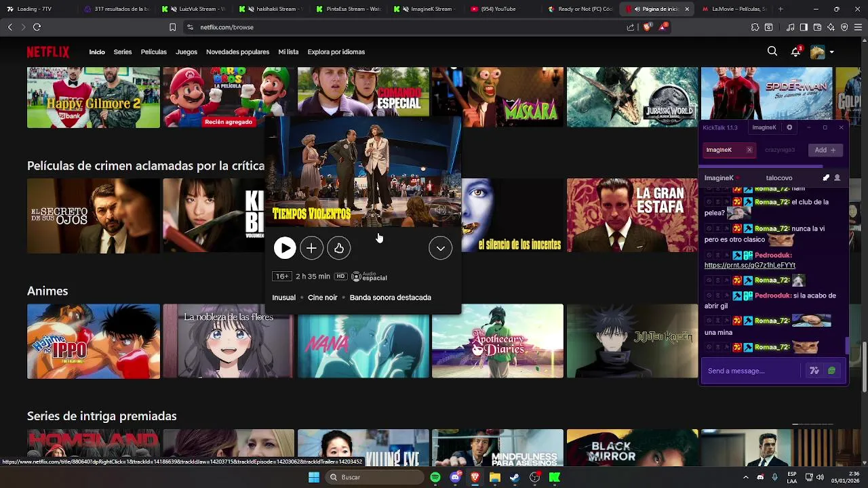Open Hajime no Ippo anime thumbnail
This screenshot has width=868, height=488.
pyautogui.click(x=94, y=341)
